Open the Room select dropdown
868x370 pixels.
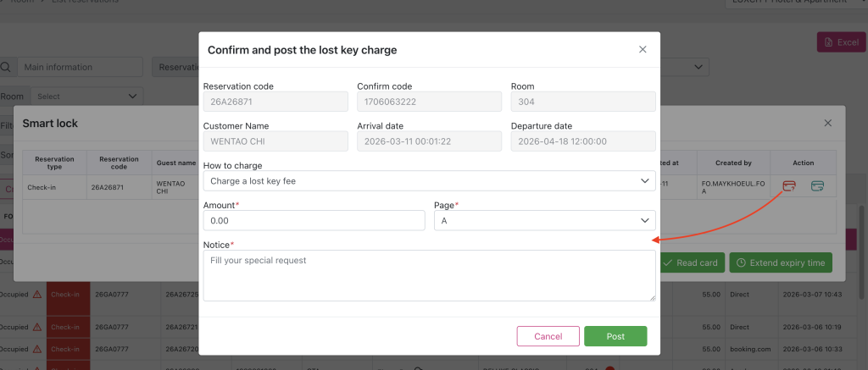(87, 97)
